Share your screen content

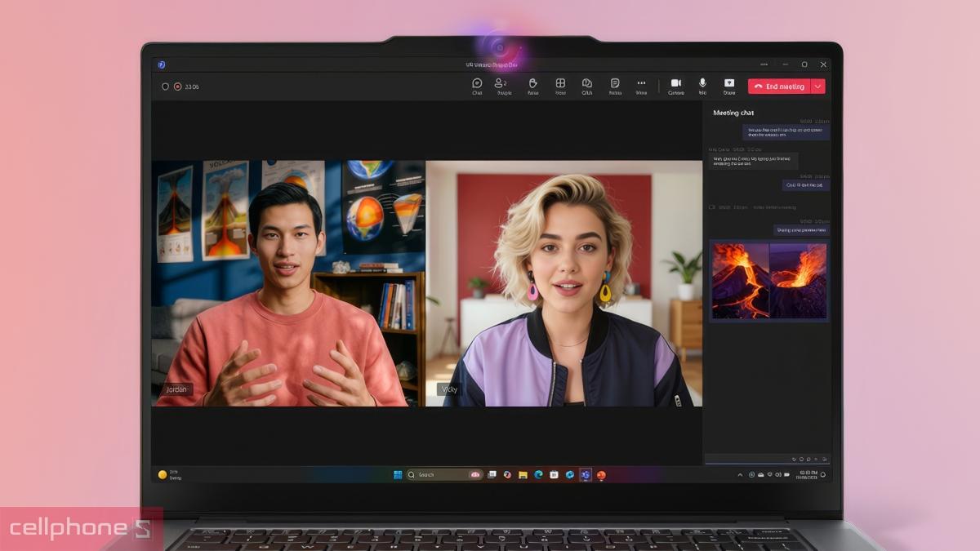pyautogui.click(x=729, y=86)
